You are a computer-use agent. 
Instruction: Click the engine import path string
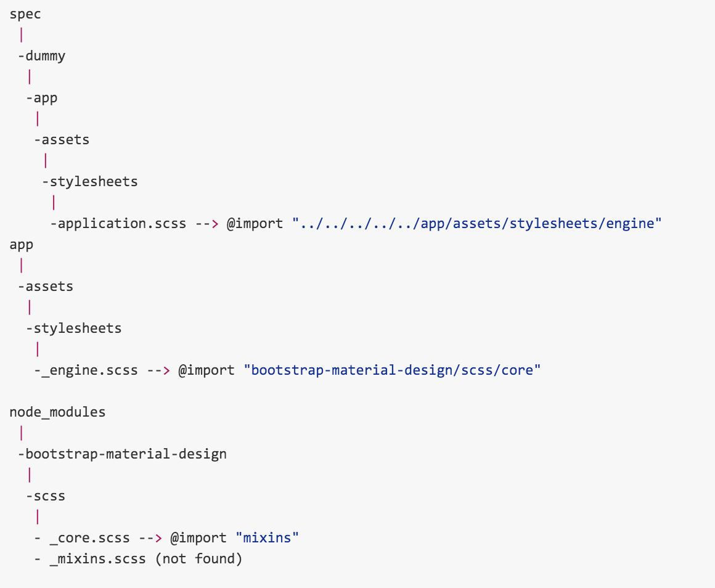[x=476, y=224]
